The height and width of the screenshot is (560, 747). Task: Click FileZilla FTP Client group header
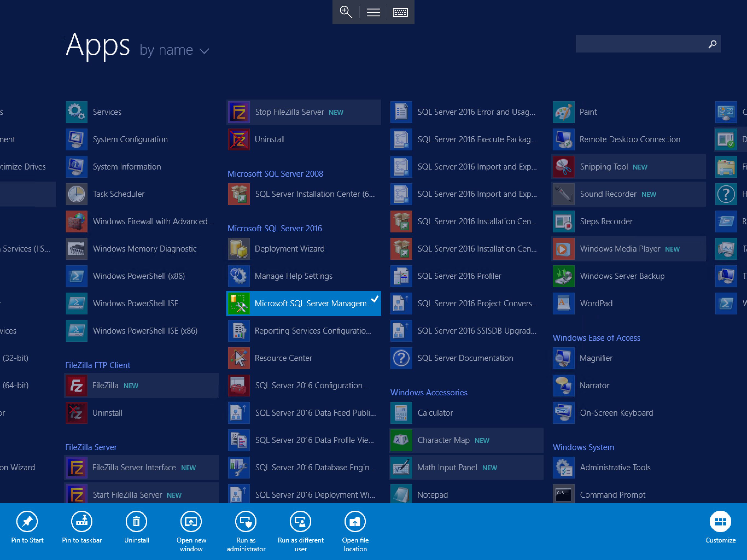[98, 365]
